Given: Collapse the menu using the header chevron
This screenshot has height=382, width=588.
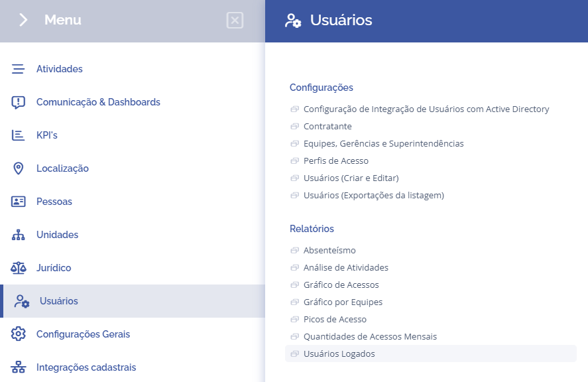Looking at the screenshot, I should tap(23, 21).
